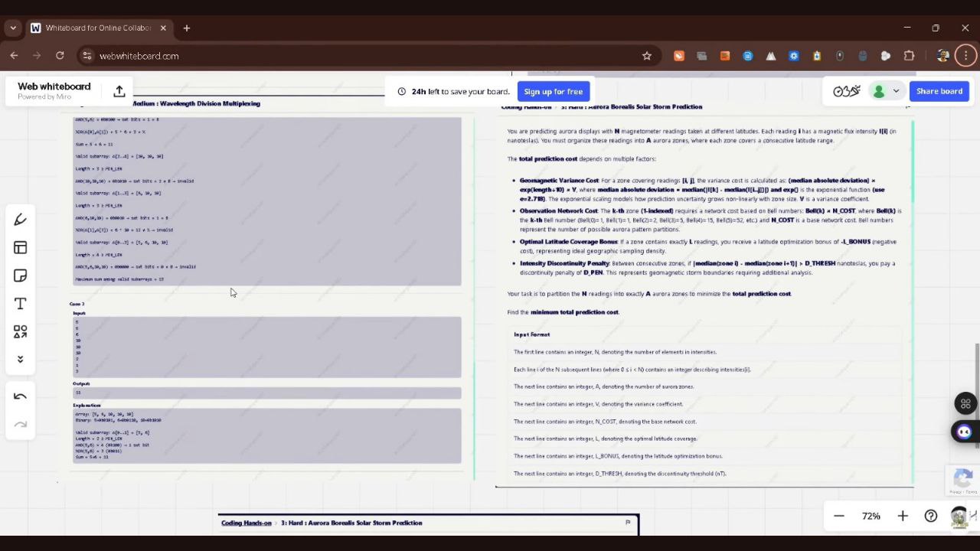Screen dimensions: 980x551
Task: Switch to the Whiteboard for Online Collaboration tab
Action: coord(96,28)
